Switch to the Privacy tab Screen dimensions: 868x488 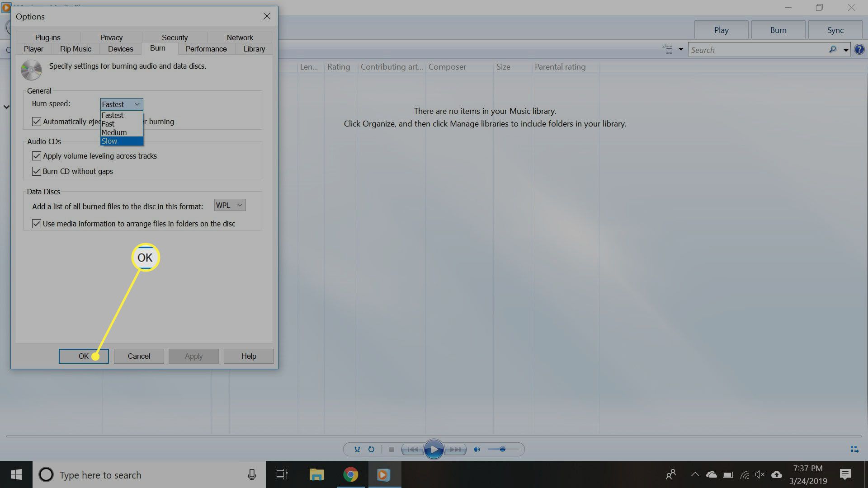coord(111,37)
